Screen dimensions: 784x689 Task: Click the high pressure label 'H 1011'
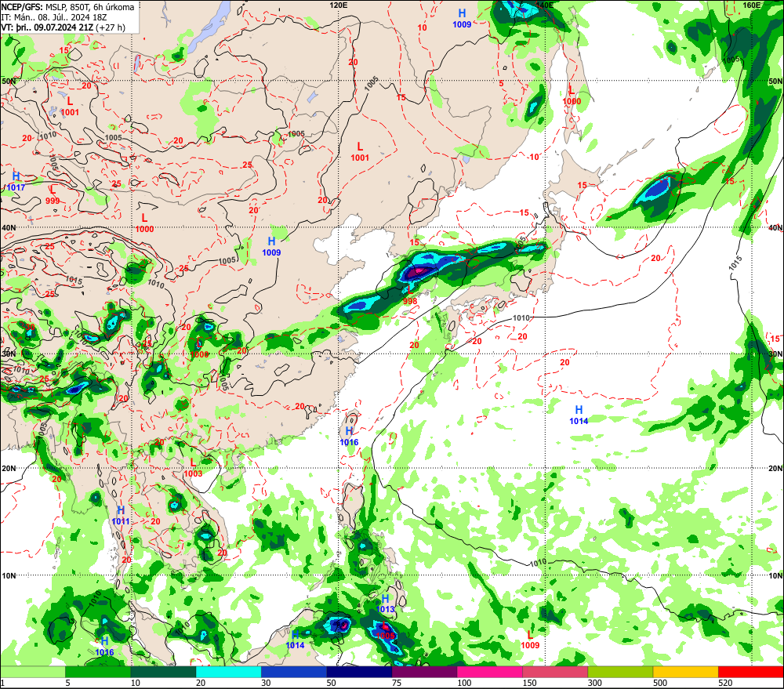[121, 516]
